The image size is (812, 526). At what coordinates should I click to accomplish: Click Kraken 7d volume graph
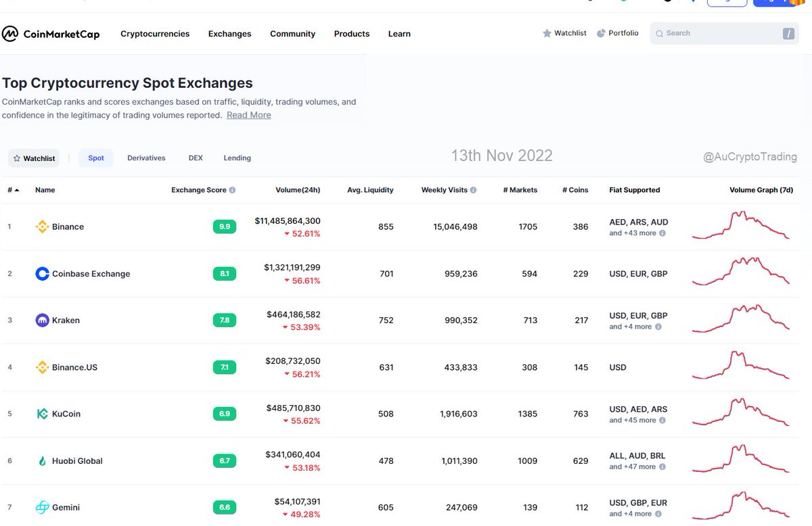[x=740, y=318]
